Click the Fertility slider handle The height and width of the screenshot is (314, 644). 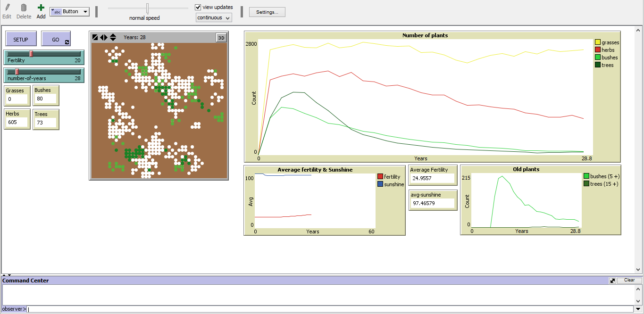point(31,54)
